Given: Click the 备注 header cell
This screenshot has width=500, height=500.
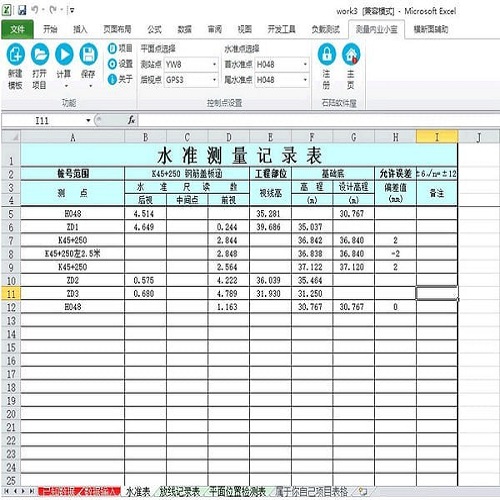Looking at the screenshot, I should (x=437, y=193).
